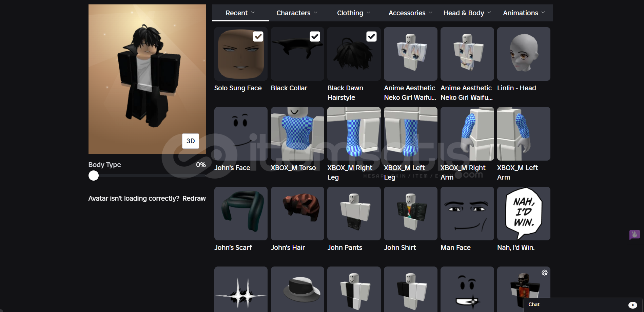Uncheck the Black Collar checkbox
This screenshot has width=644, height=312.
[x=315, y=37]
